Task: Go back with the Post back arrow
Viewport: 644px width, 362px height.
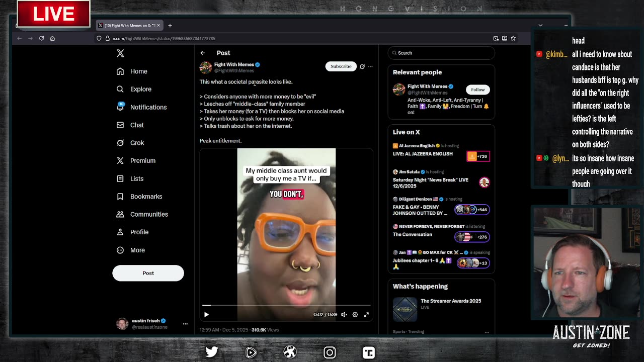Action: [x=203, y=53]
